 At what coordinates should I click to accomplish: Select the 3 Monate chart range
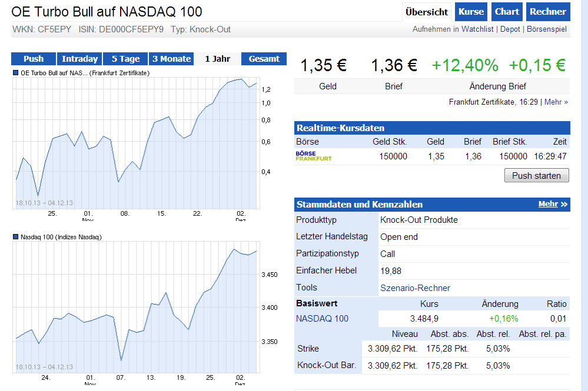(171, 59)
